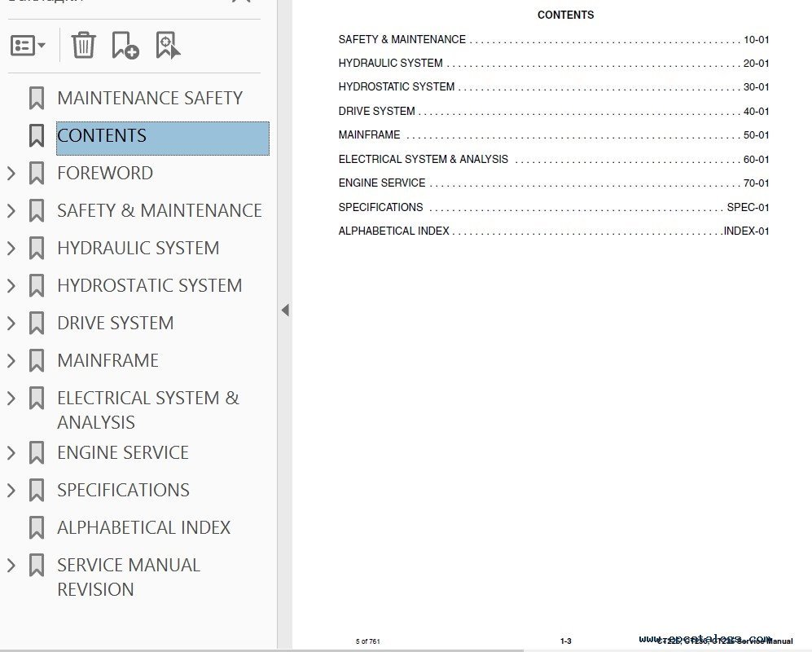Expand the FOREWORD bookmark
The width and height of the screenshot is (812, 652).
11,174
